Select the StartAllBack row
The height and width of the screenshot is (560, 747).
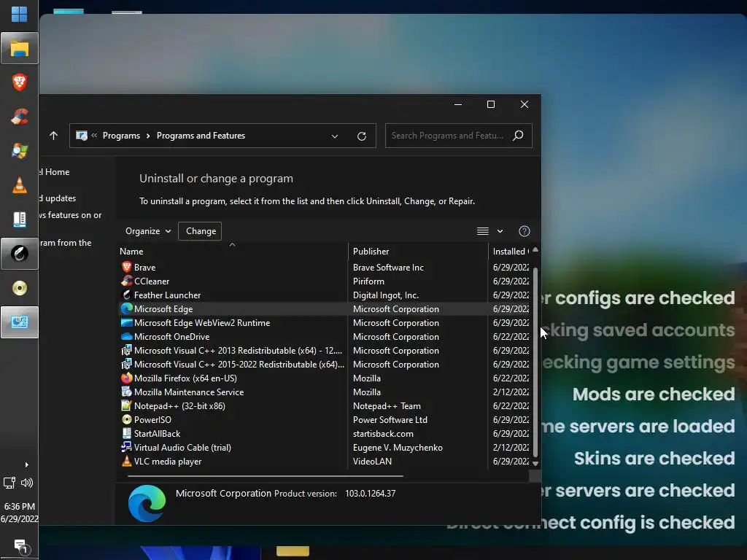click(324, 433)
